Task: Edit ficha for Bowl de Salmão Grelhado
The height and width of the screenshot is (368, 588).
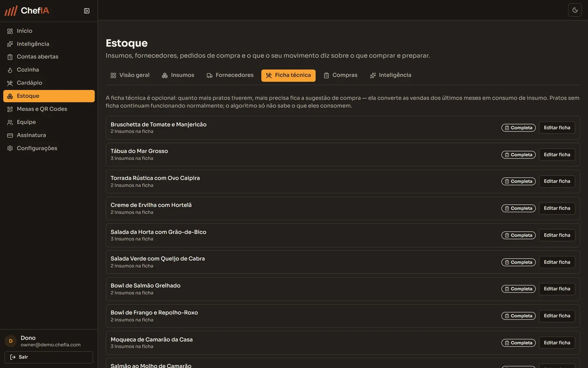Action: (557, 289)
